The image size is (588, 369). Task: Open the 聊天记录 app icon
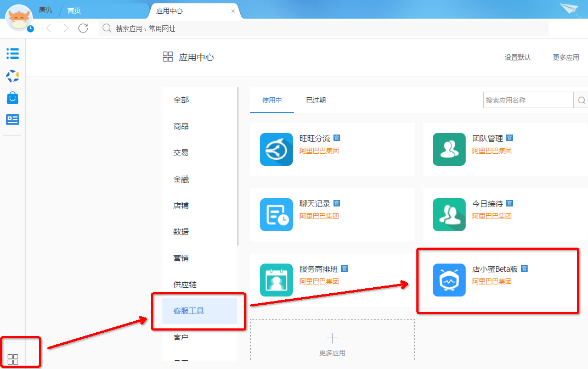pyautogui.click(x=276, y=215)
